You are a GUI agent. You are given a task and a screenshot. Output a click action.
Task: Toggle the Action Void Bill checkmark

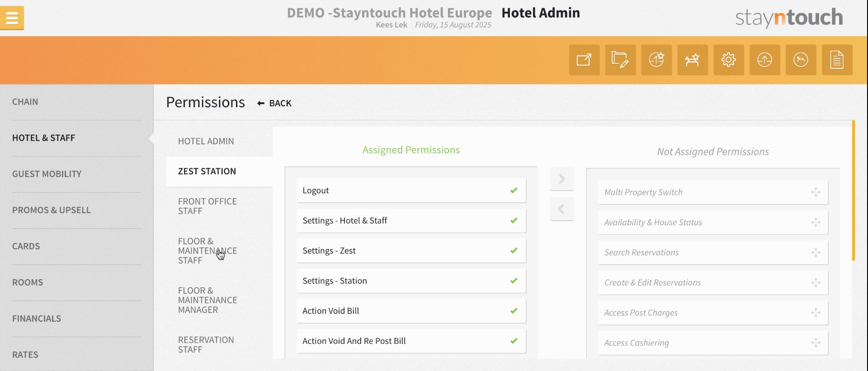coord(514,311)
